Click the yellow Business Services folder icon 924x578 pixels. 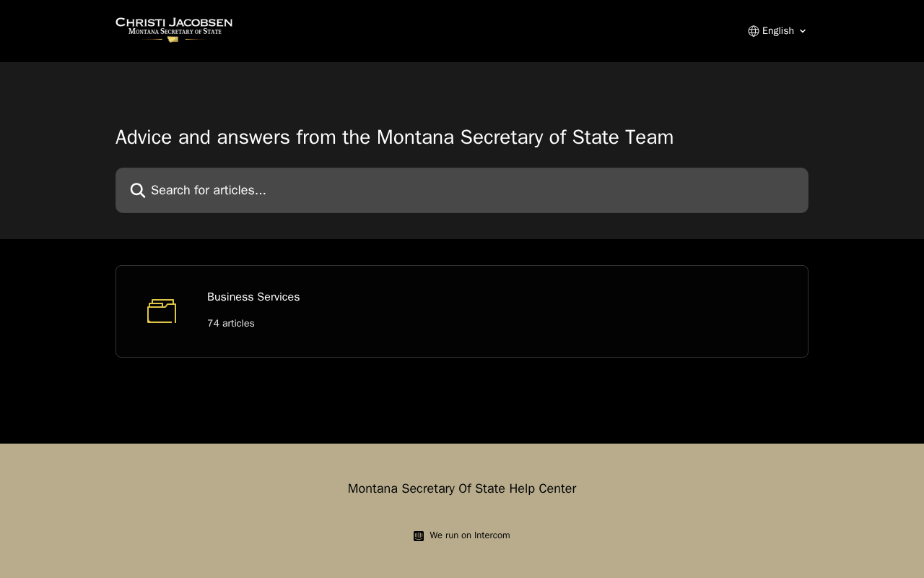point(162,311)
